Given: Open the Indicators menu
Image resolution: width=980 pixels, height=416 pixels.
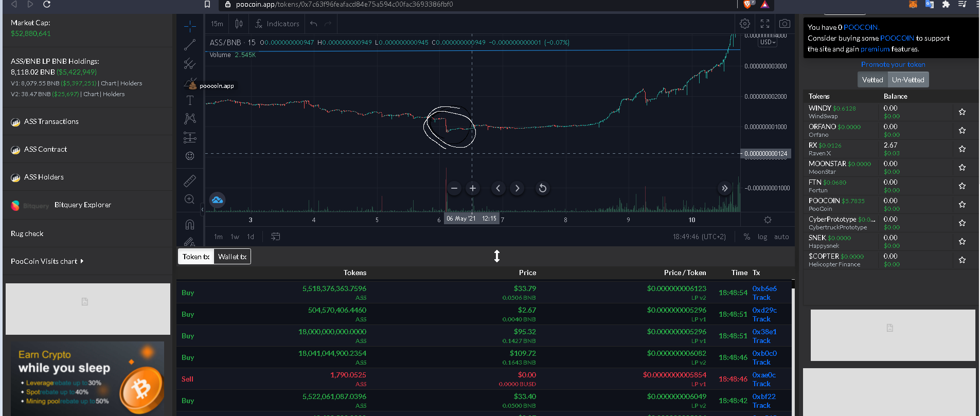Looking at the screenshot, I should [x=277, y=24].
